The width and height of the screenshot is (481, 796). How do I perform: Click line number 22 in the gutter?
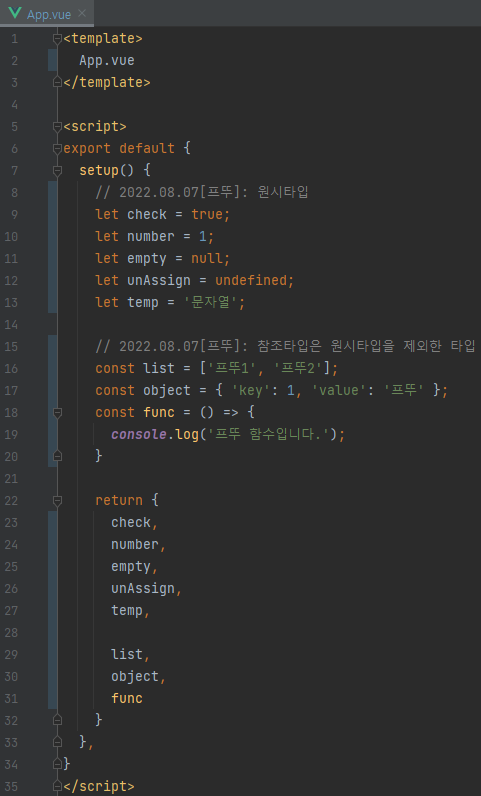(11, 501)
